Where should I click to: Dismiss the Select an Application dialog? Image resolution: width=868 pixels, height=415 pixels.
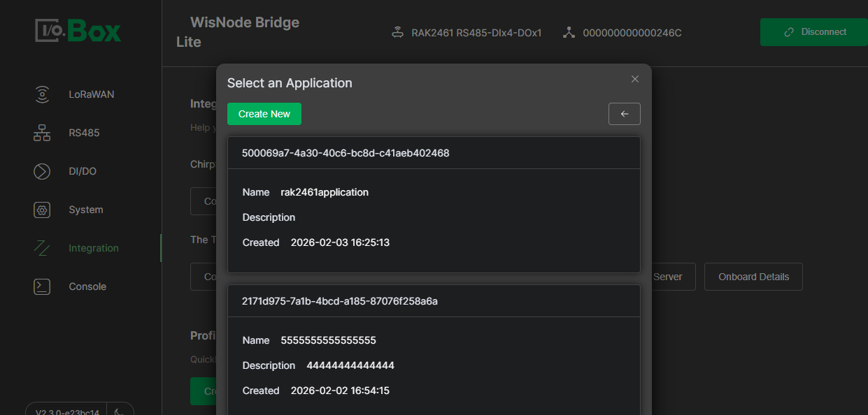(x=634, y=79)
